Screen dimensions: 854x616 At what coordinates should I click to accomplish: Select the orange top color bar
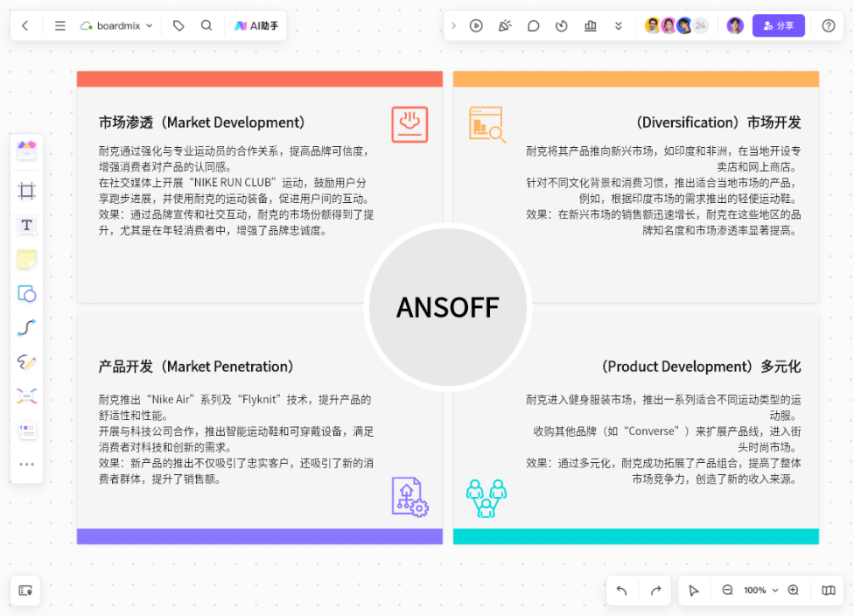click(636, 79)
